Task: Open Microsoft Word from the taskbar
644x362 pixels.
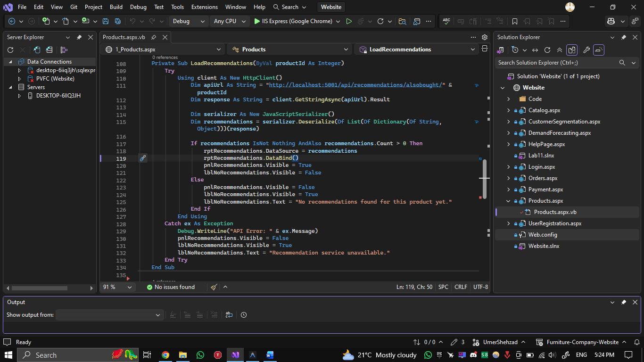Action: pyautogui.click(x=270, y=355)
